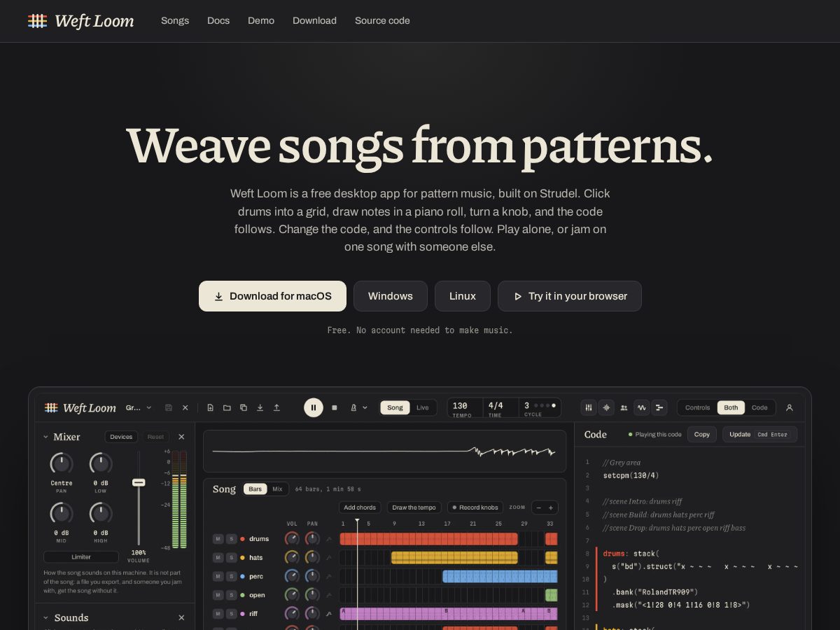Click the new file icon in the toolbar
Viewport: 840px width, 630px height.
click(x=211, y=407)
